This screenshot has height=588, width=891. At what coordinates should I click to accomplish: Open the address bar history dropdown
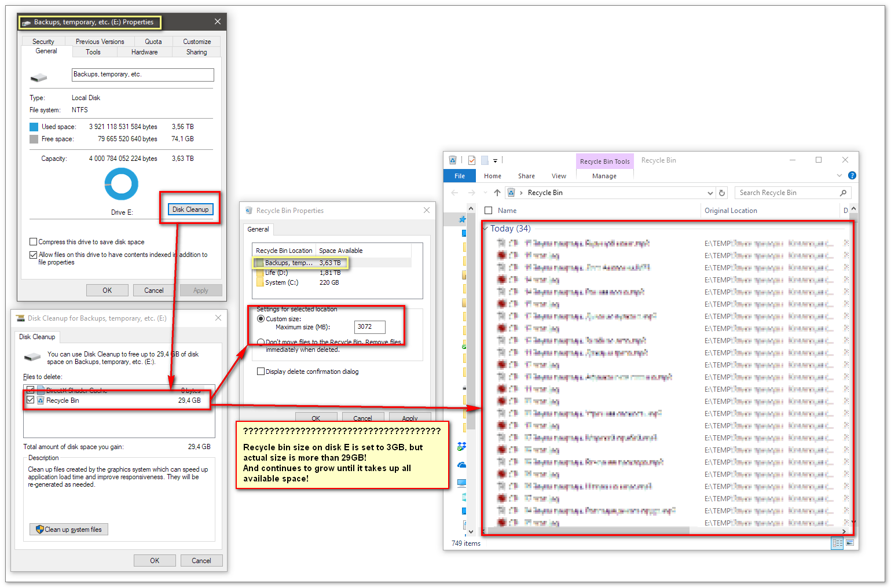click(710, 193)
